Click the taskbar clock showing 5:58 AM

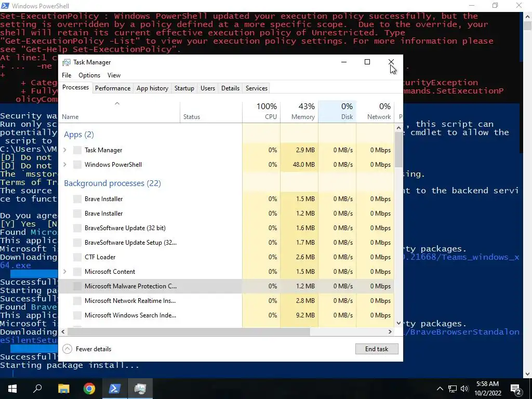(x=487, y=389)
